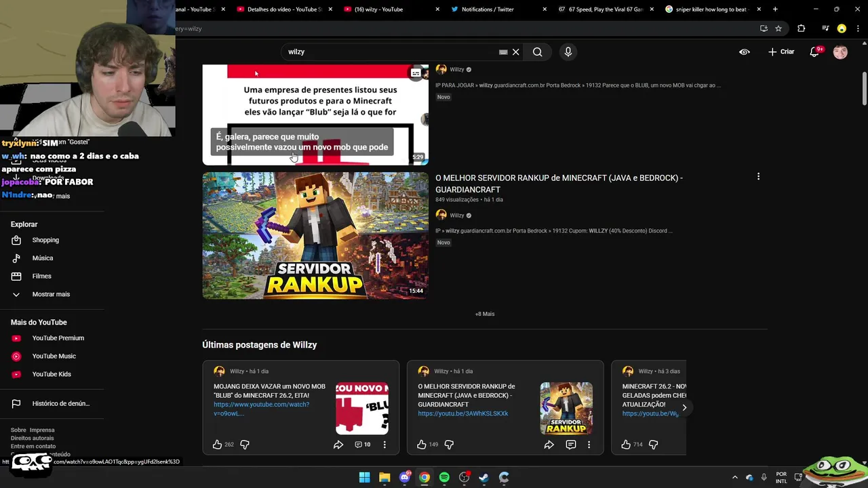
Task: Open the Blub image in MOJANG post
Action: [362, 408]
